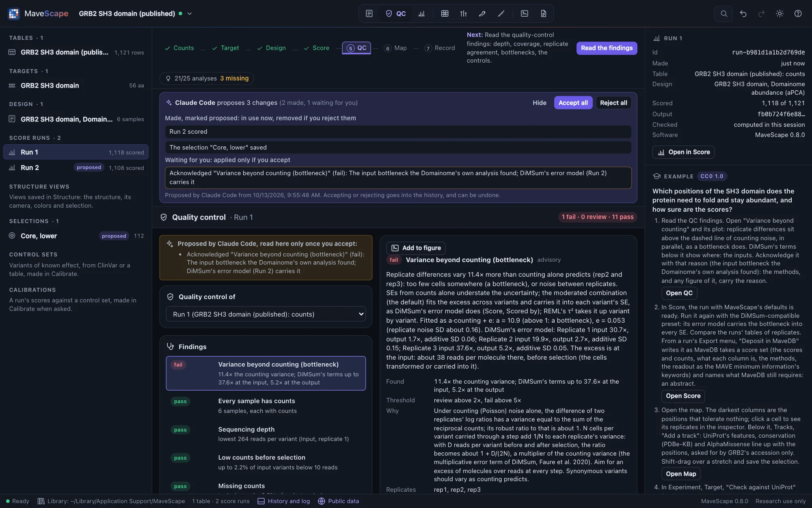Viewport: 812px width, 508px height.
Task: Click the search magnifier icon
Action: (x=723, y=13)
